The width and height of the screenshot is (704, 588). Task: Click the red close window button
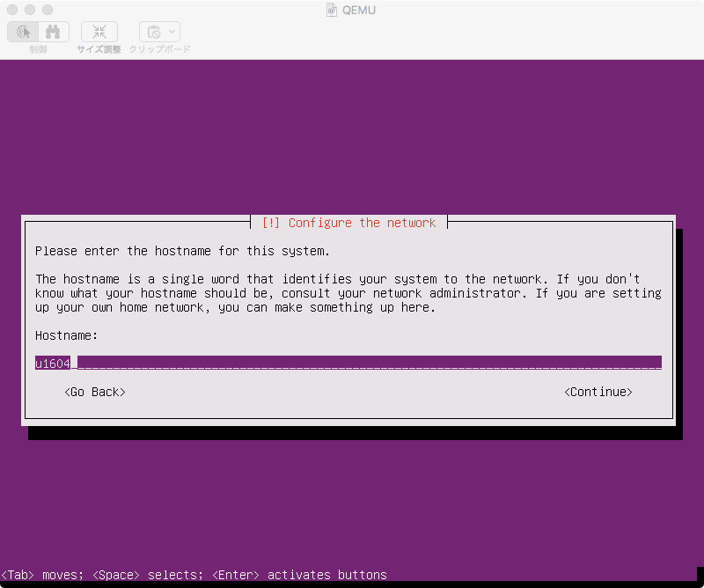pos(12,10)
